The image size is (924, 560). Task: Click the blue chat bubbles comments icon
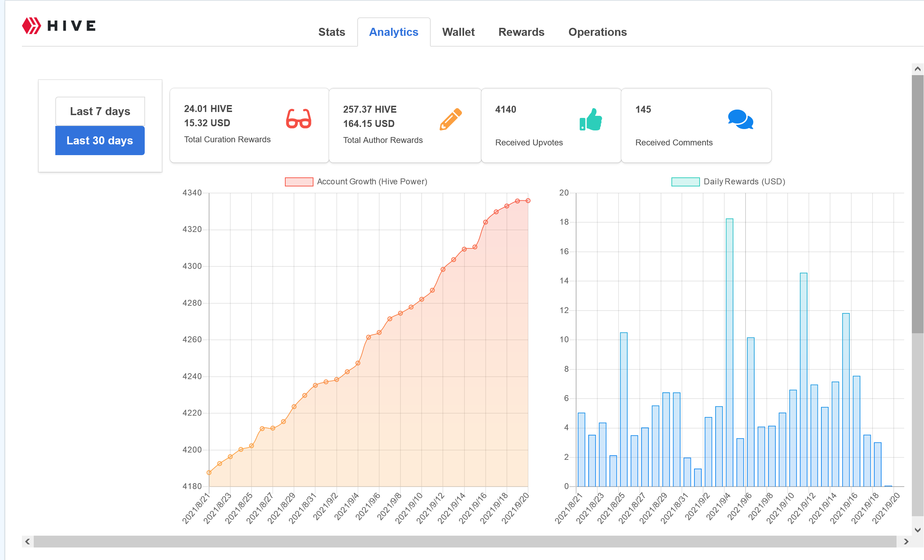click(x=741, y=120)
